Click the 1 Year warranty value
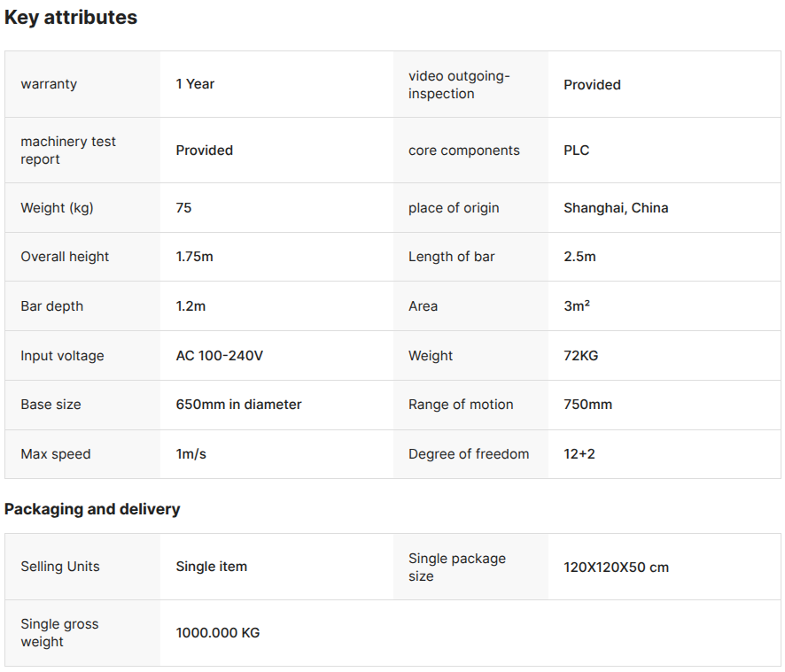This screenshot has height=672, width=785. [x=195, y=84]
